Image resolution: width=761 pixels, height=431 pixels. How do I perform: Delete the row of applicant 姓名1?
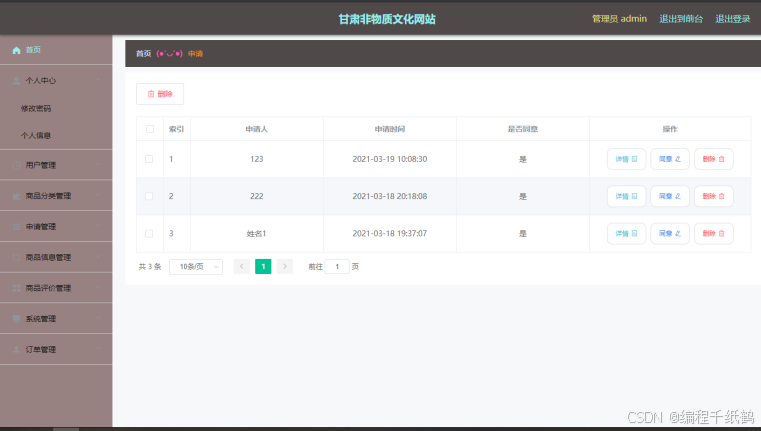click(x=713, y=233)
